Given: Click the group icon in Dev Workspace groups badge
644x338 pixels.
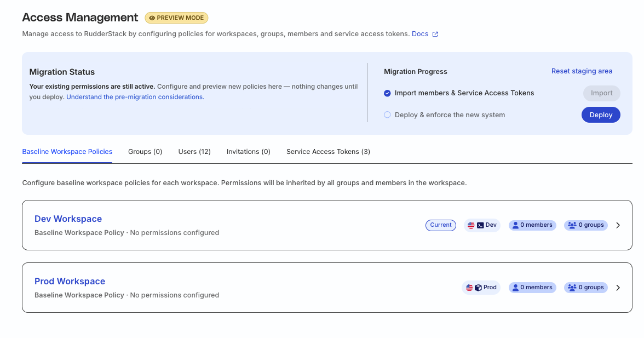Looking at the screenshot, I should click(572, 225).
